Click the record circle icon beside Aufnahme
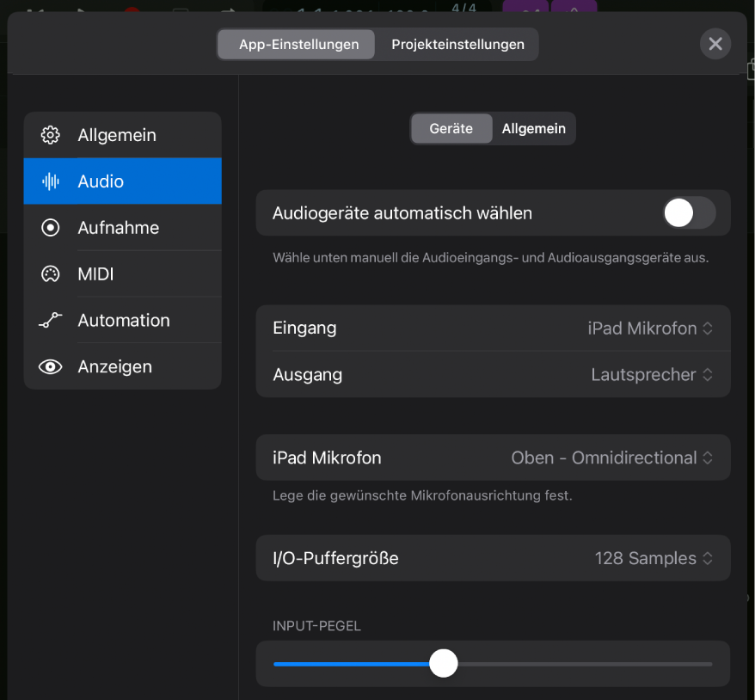This screenshot has width=755, height=700. click(51, 228)
